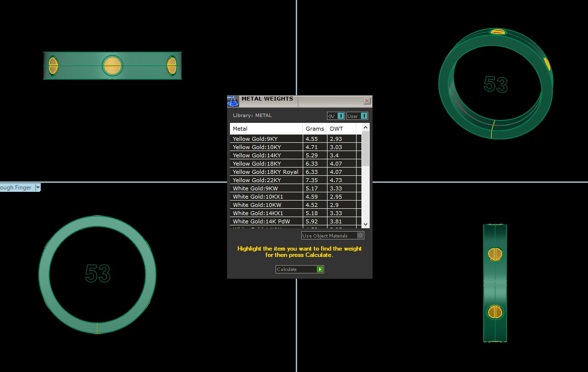Choose the White Gold:14K PdW row
The height and width of the screenshot is (372, 588).
coord(266,221)
